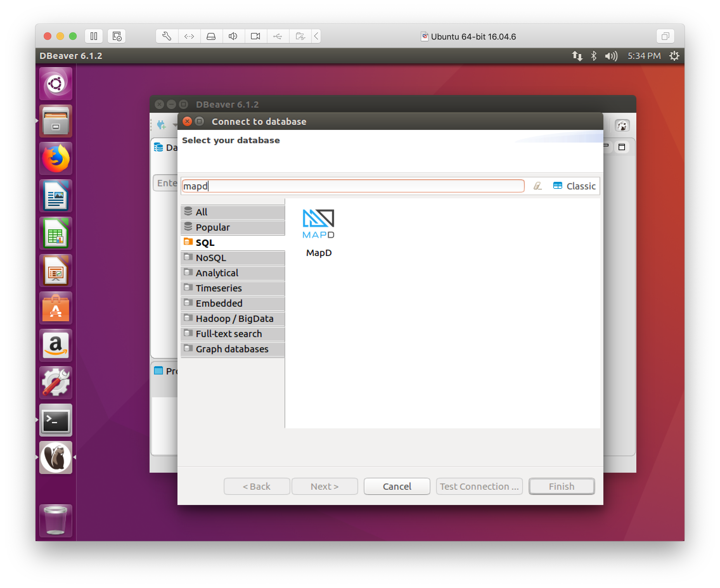Viewport: 720px width, 588px height.
Task: Select the MapD database driver icon
Action: click(318, 224)
